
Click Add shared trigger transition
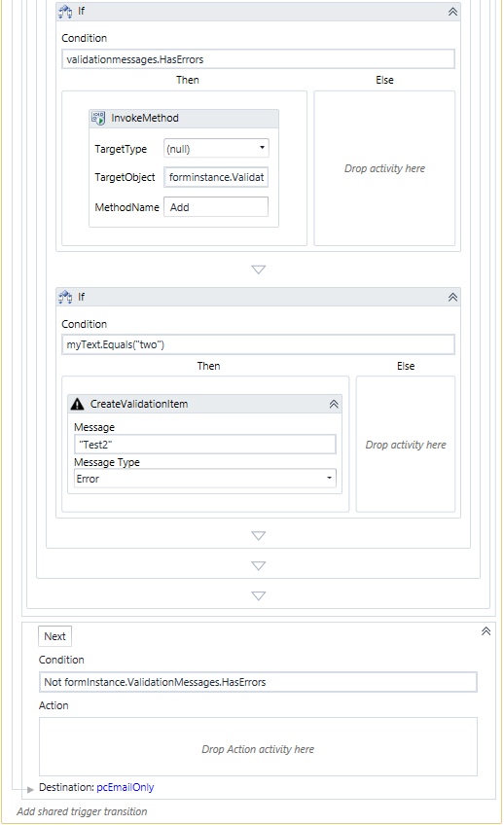click(x=82, y=811)
